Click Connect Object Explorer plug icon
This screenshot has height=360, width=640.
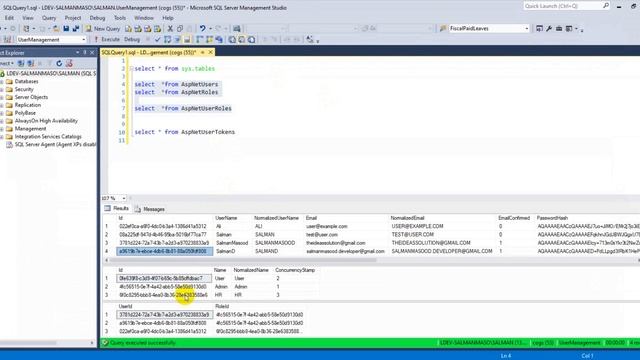point(21,63)
